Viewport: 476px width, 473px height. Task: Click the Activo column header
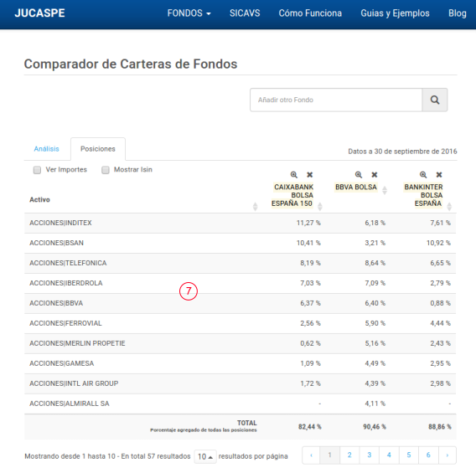pos(39,199)
